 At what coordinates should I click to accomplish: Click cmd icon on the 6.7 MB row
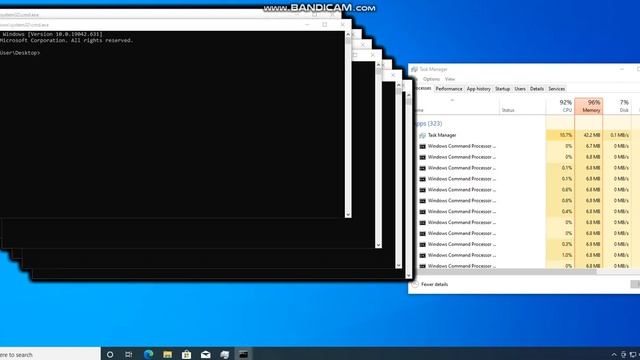[422, 146]
